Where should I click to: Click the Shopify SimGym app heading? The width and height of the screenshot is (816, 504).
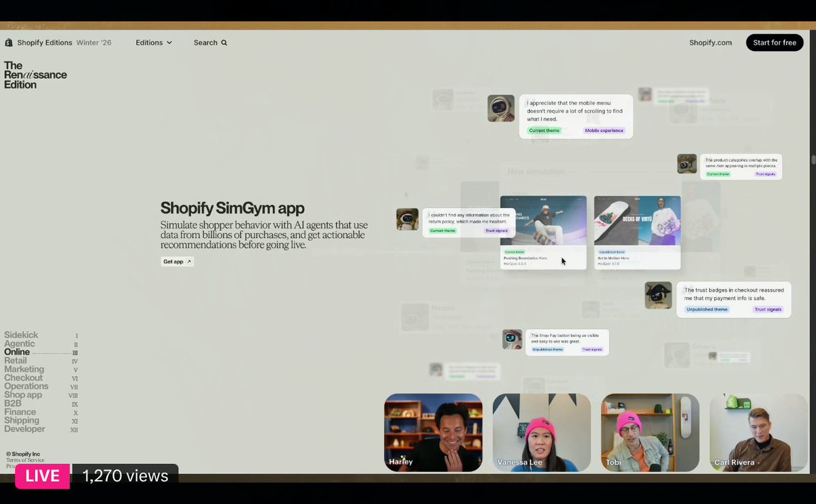tap(232, 208)
